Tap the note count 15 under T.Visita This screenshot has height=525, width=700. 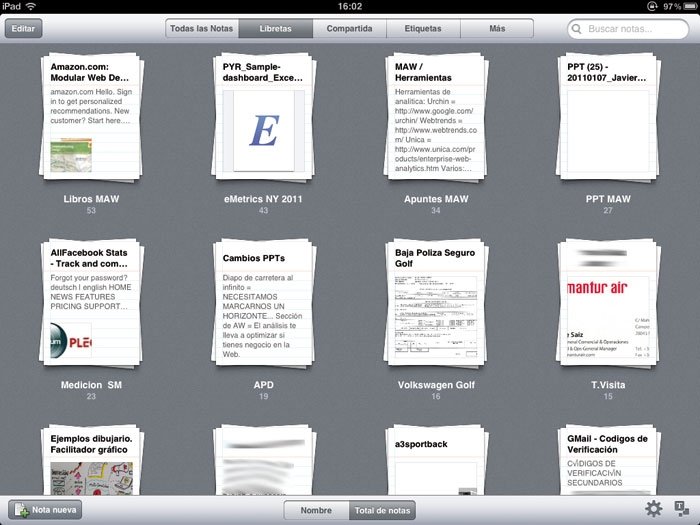[x=608, y=396]
